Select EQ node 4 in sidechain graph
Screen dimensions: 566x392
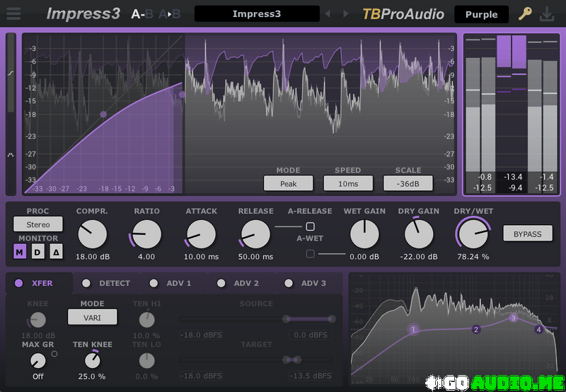click(538, 329)
